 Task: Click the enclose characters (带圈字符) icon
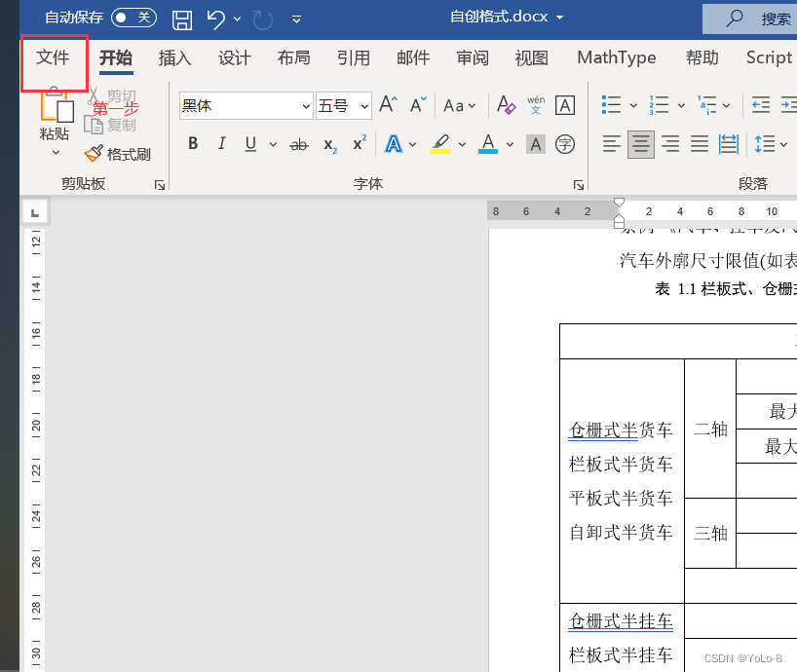564,143
